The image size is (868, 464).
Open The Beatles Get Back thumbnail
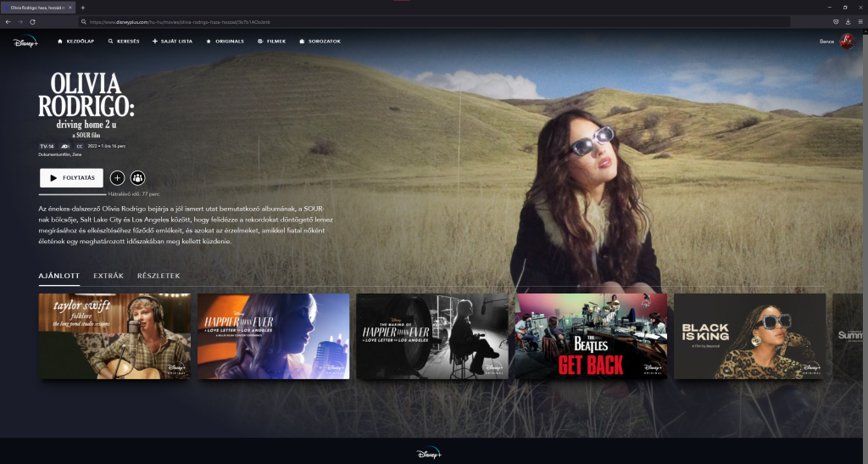(x=591, y=336)
